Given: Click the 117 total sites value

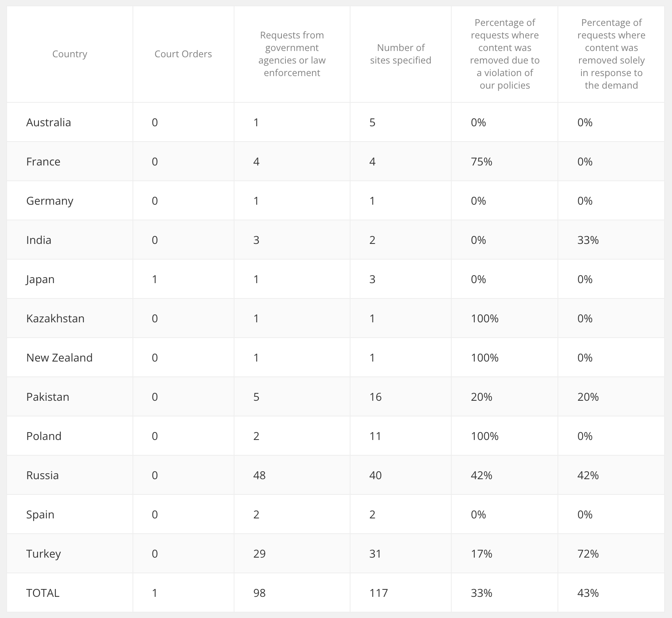Looking at the screenshot, I should tap(378, 593).
